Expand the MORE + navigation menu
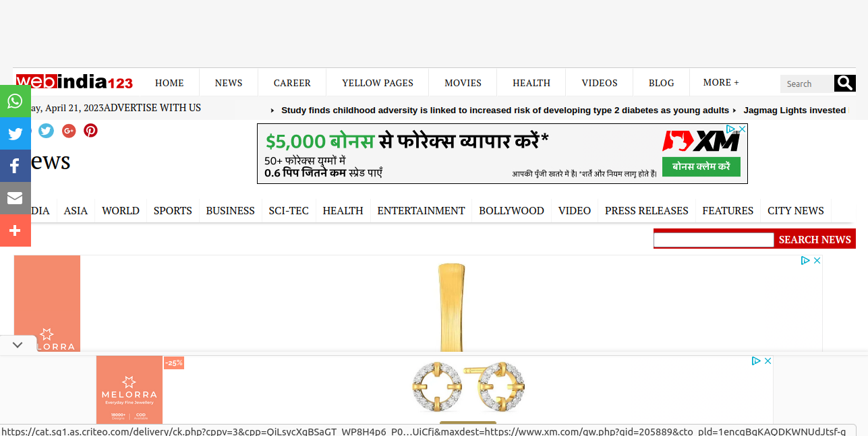The width and height of the screenshot is (868, 436). pos(720,82)
